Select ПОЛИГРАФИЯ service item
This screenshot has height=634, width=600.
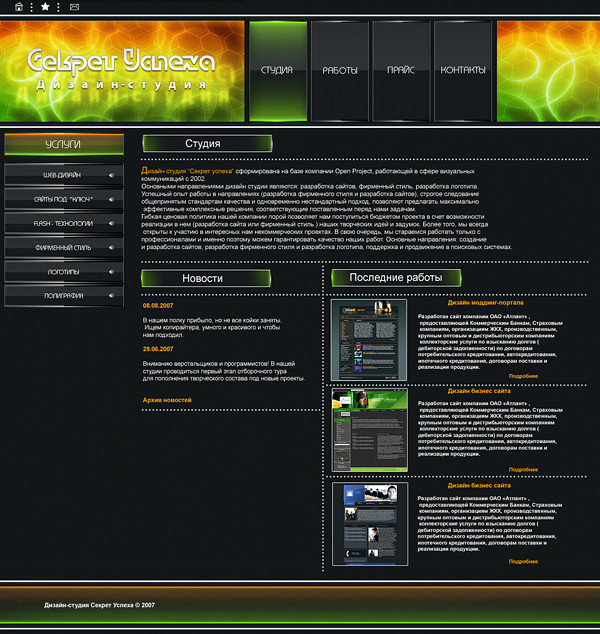tap(64, 296)
